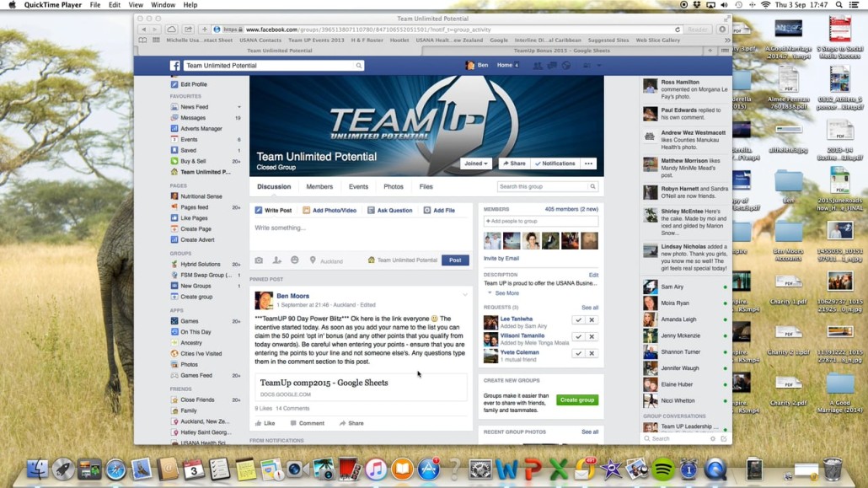This screenshot has width=868, height=488.
Task: Open the TeamUp comp2015 Google Sheets link
Action: click(324, 383)
